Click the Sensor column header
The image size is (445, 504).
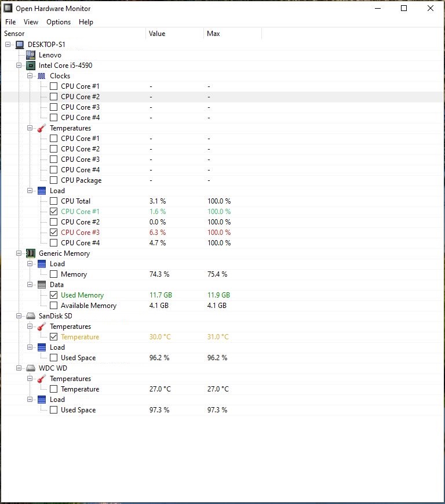tap(14, 34)
